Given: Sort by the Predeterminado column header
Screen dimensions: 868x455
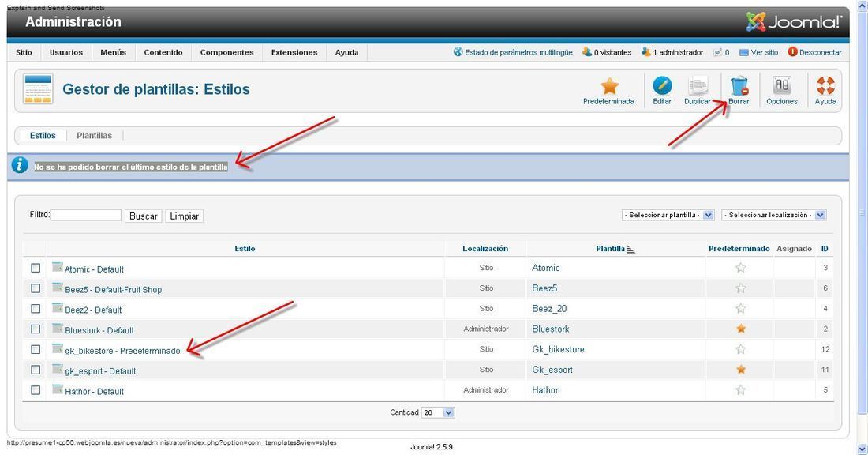Looking at the screenshot, I should click(739, 249).
